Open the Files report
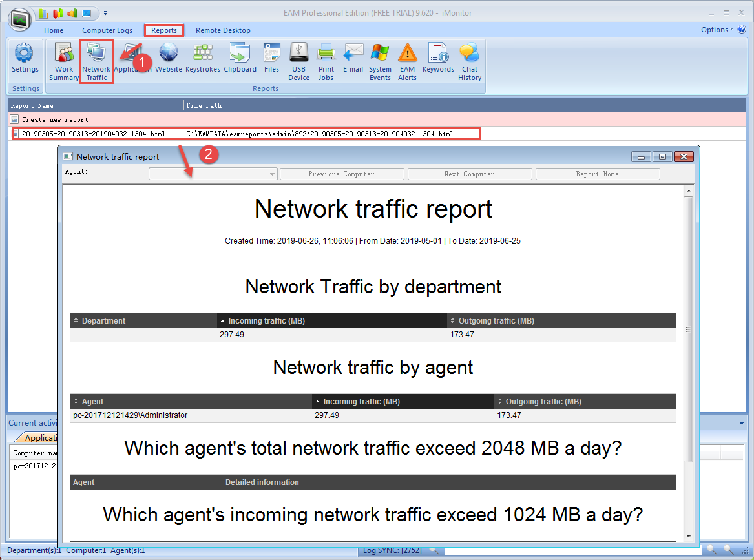754x560 pixels. (x=272, y=59)
